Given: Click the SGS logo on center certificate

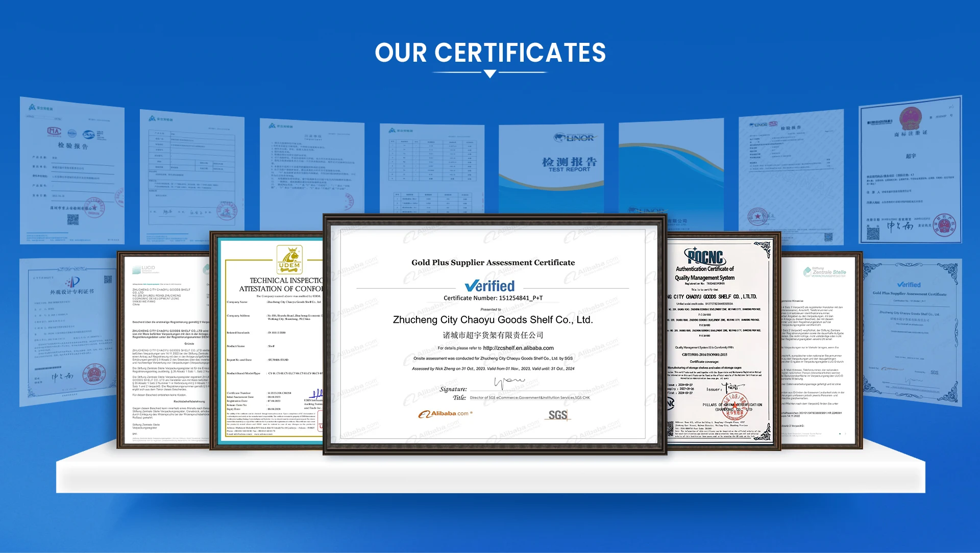Looking at the screenshot, I should pos(558,415).
